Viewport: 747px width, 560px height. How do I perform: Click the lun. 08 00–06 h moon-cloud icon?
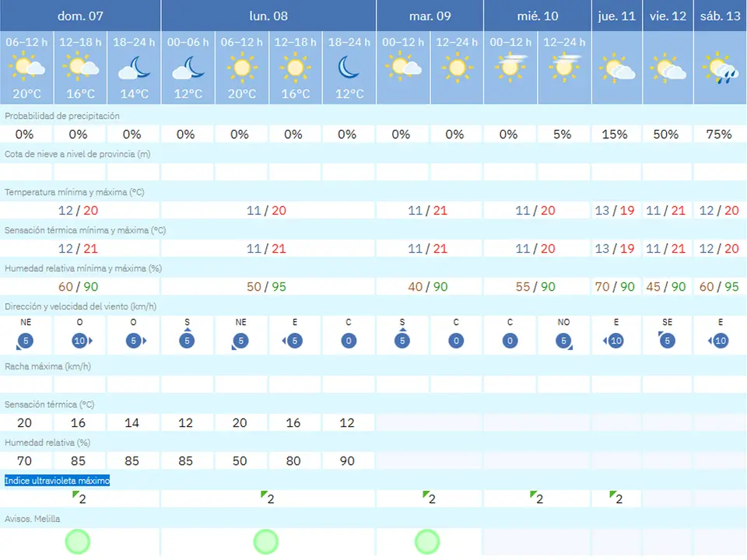point(188,68)
